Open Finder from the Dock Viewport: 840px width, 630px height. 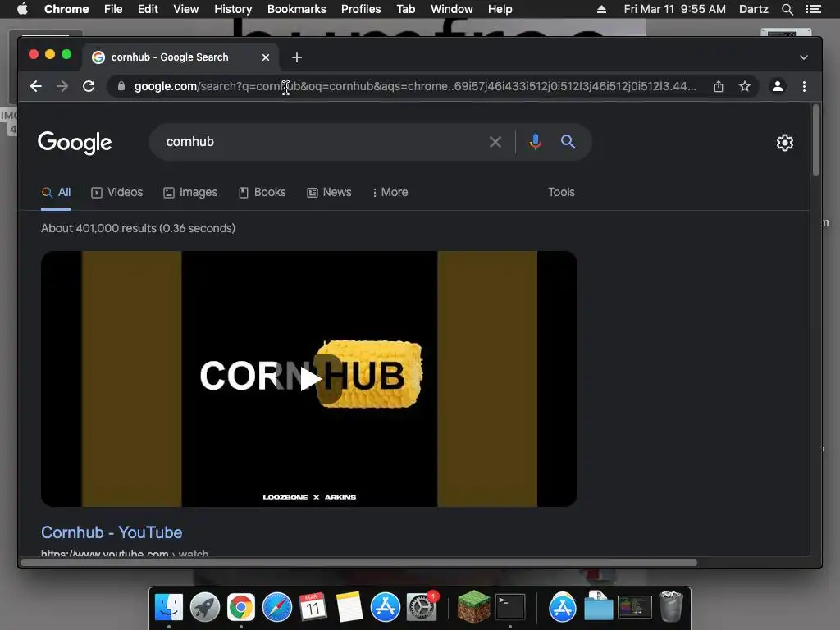(x=169, y=608)
